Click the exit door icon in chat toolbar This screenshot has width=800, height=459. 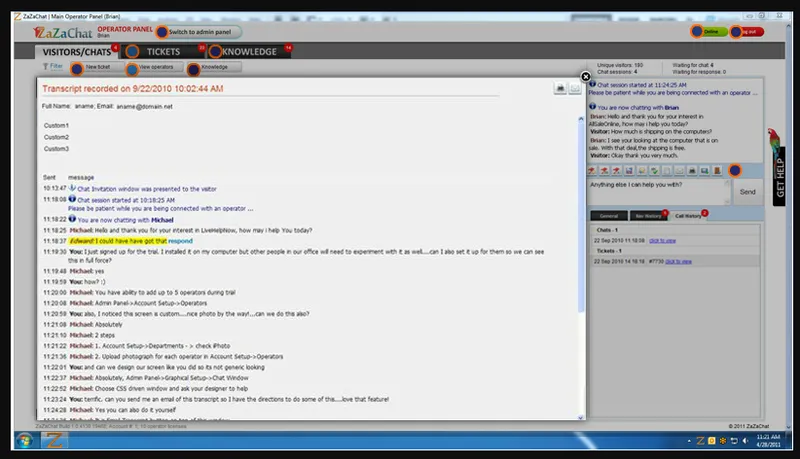[717, 170]
